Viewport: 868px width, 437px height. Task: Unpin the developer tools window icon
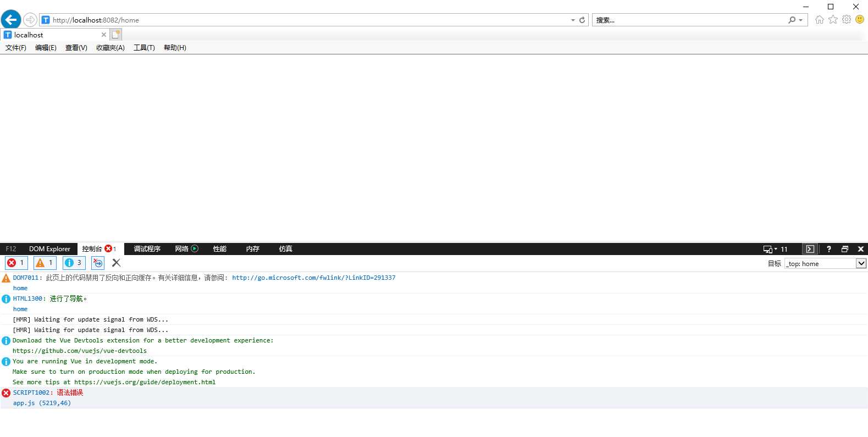coord(845,249)
